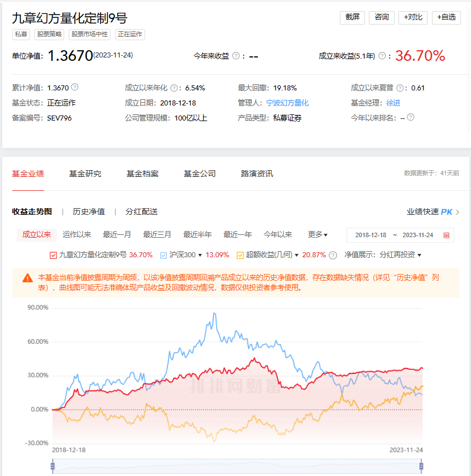The width and height of the screenshot is (471, 476).
Task: Click the left chart range slider handle
Action: click(52, 466)
